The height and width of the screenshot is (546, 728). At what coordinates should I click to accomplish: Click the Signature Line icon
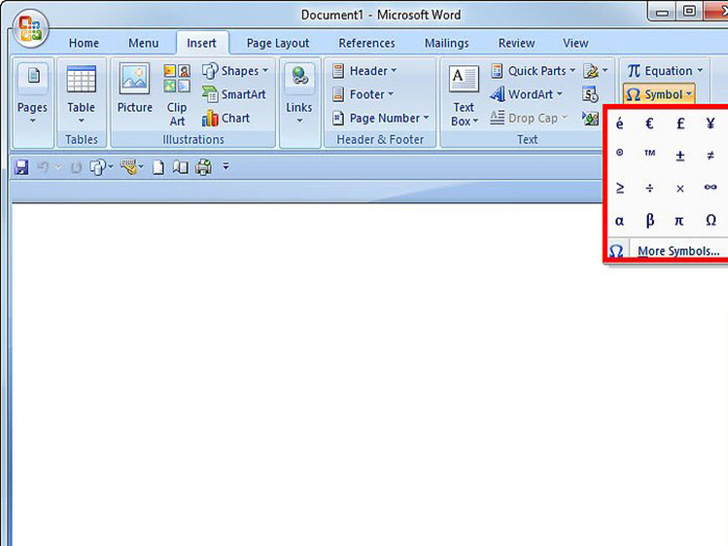(x=591, y=71)
